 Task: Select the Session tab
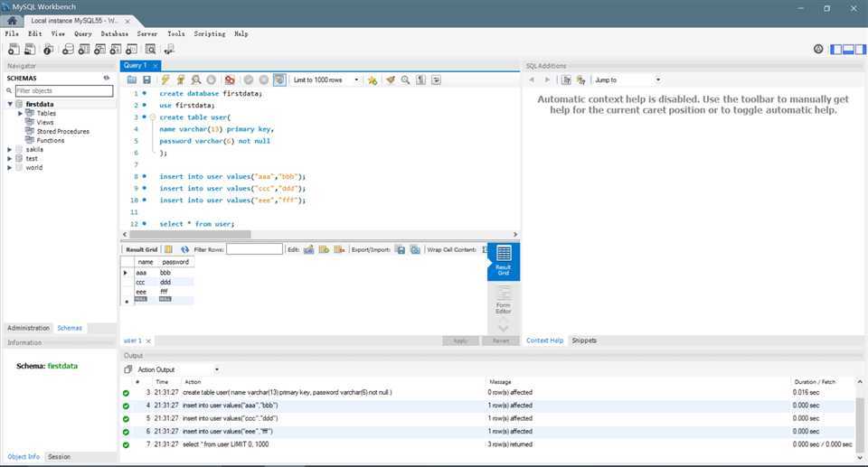point(60,456)
